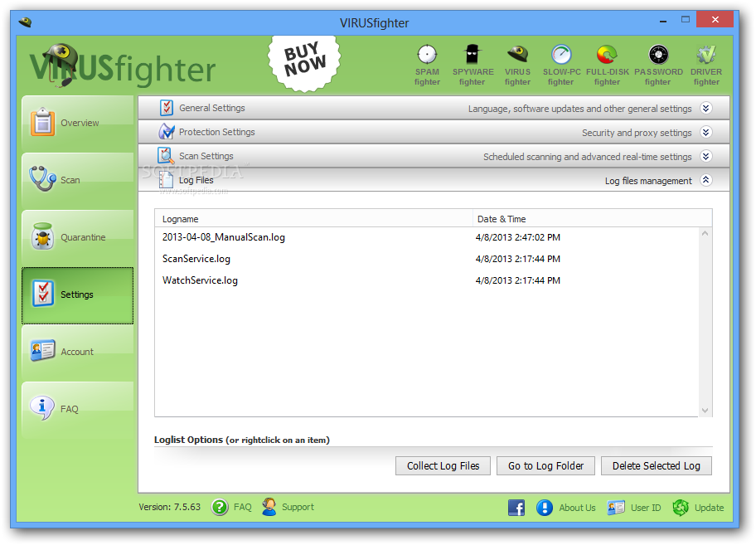Click log list scrollbar down arrow
This screenshot has width=756, height=545.
[705, 411]
